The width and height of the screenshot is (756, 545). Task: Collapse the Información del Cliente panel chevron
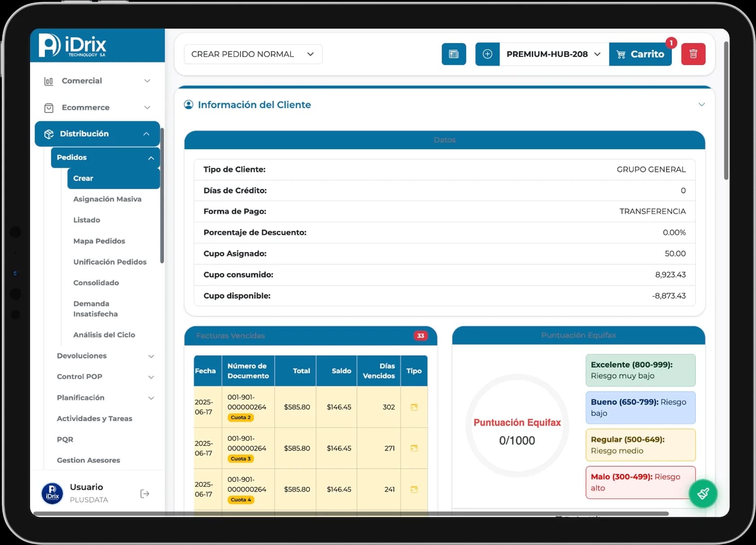tap(702, 104)
